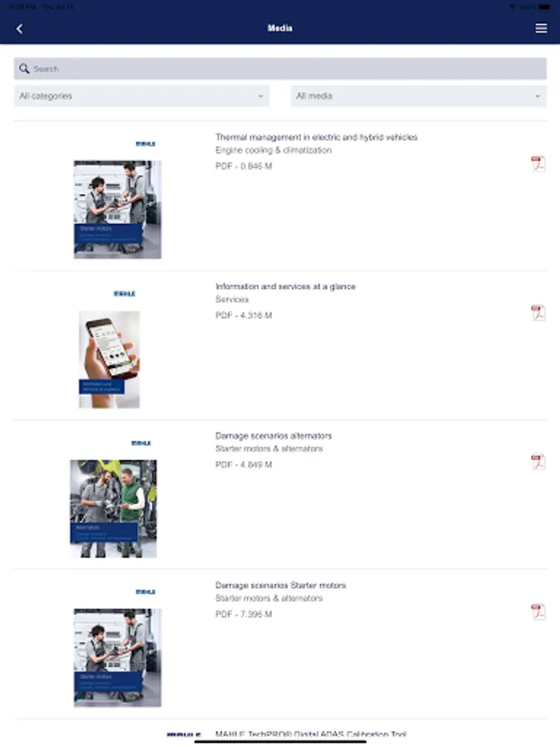Select the Thermal management brochure thumbnail
This screenshot has width=560, height=747.
click(x=117, y=209)
